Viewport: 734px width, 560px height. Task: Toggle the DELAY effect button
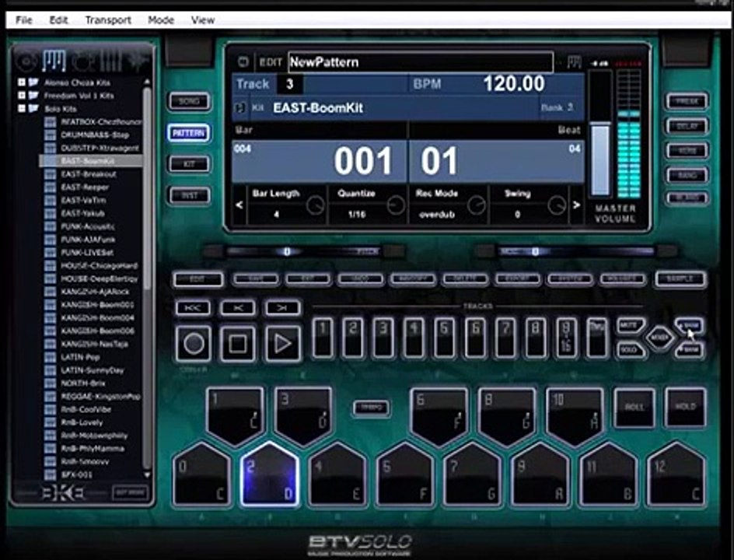pos(687,126)
